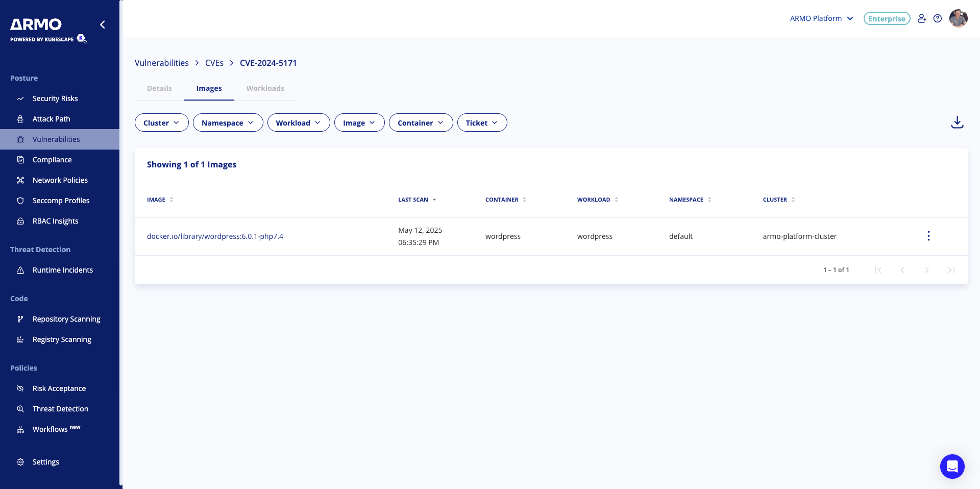Open Compliance from the sidebar
This screenshot has width=980, height=489.
pos(52,160)
